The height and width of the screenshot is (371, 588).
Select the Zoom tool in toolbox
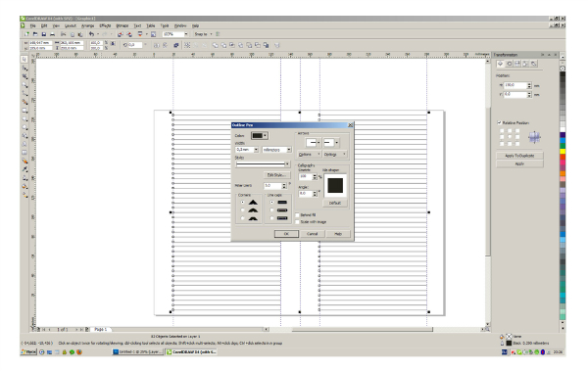coord(24,85)
